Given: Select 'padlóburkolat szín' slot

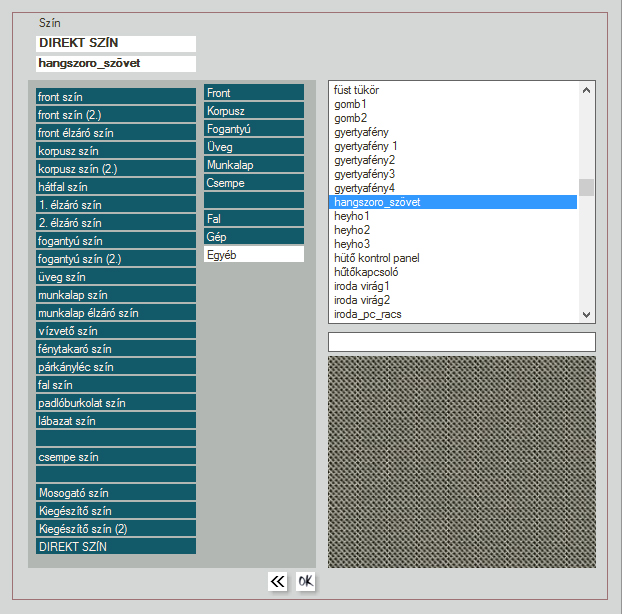Looking at the screenshot, I should [x=116, y=403].
